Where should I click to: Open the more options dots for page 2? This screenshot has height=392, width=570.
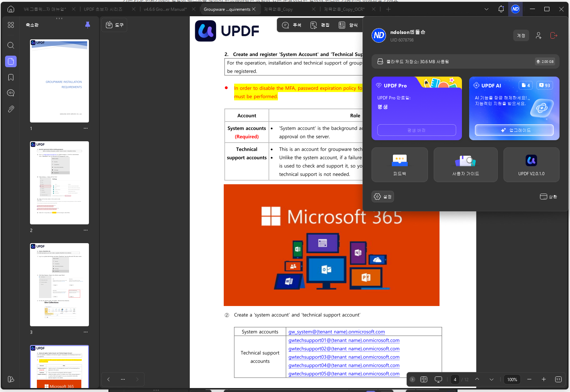point(86,230)
